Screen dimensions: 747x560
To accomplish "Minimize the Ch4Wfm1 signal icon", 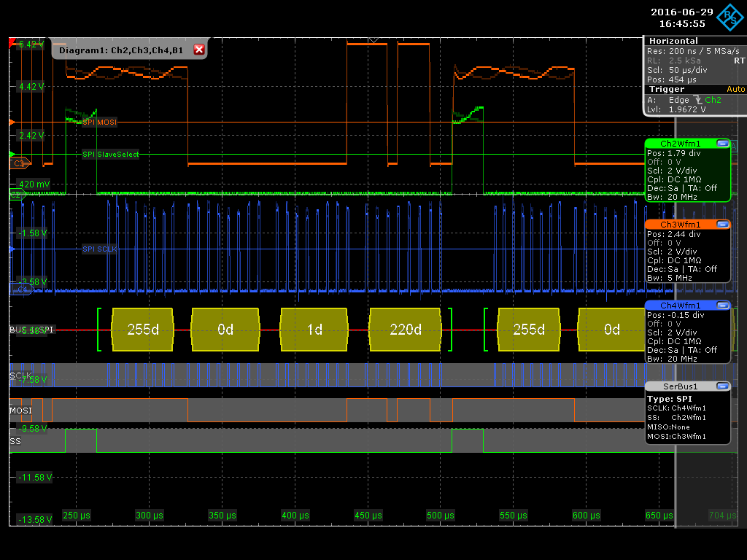I will [x=722, y=306].
